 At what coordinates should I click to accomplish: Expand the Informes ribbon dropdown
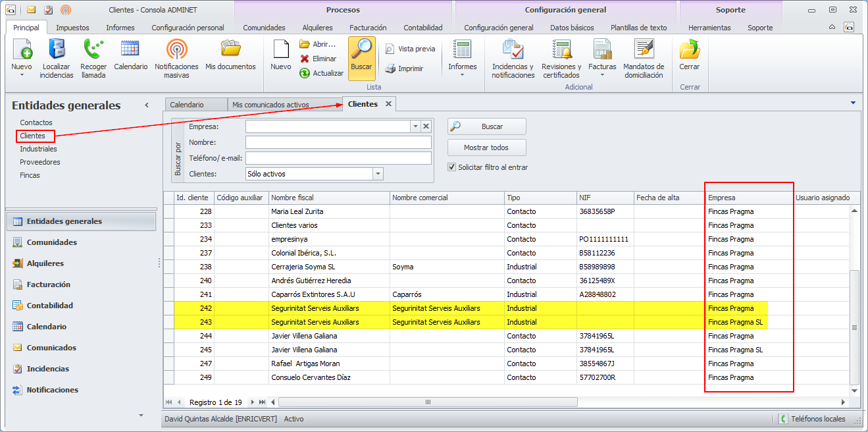[462, 74]
